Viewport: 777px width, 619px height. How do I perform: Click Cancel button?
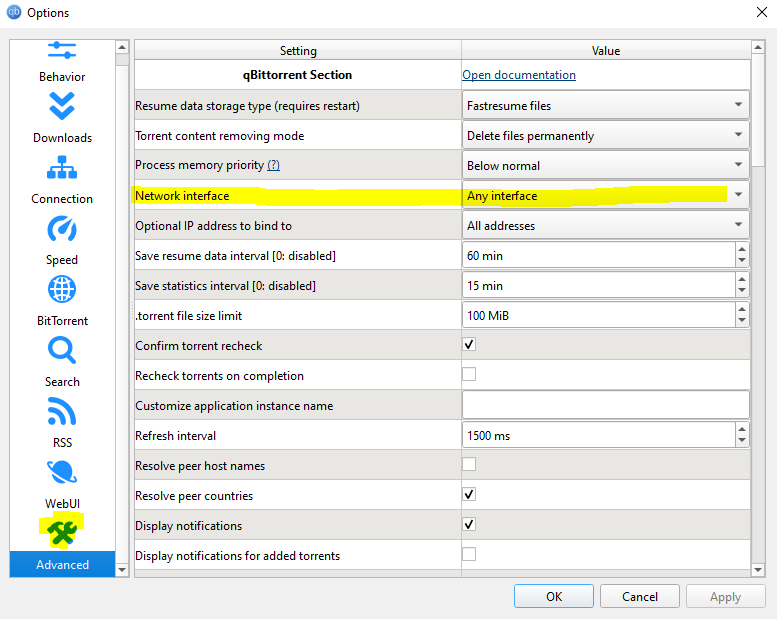coord(640,596)
